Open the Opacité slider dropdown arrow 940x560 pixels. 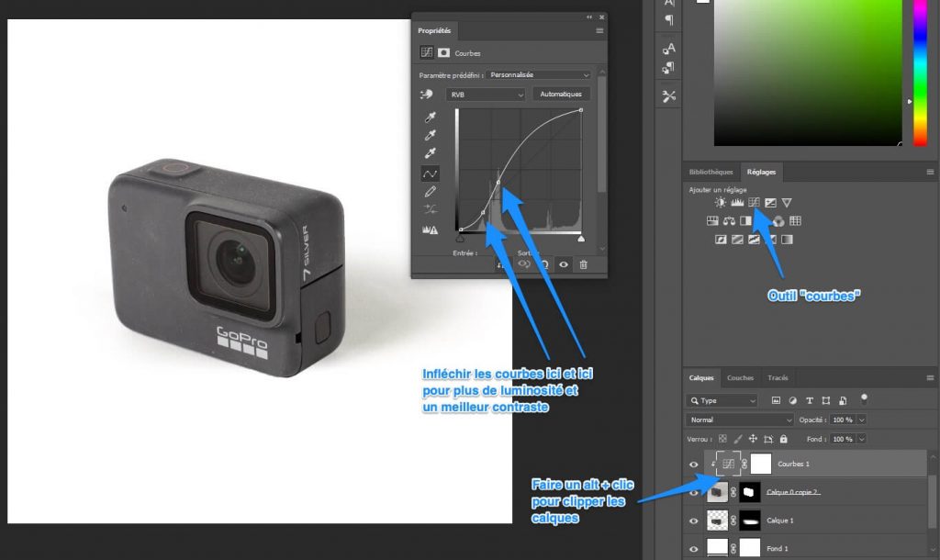tap(861, 420)
